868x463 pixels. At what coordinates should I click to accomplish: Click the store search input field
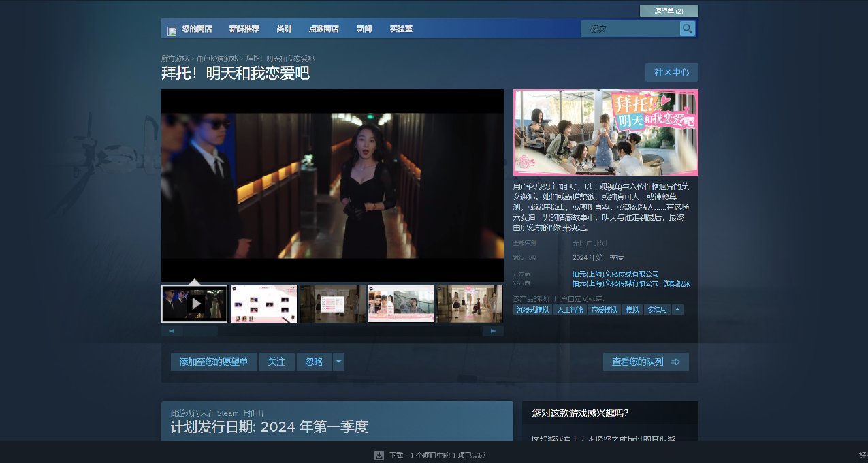click(x=630, y=29)
